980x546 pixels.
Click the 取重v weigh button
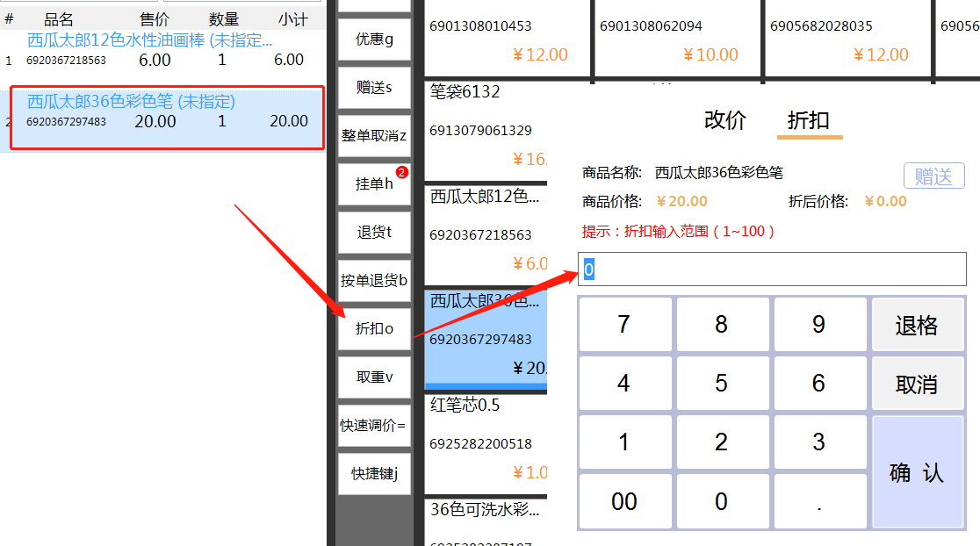[x=374, y=377]
